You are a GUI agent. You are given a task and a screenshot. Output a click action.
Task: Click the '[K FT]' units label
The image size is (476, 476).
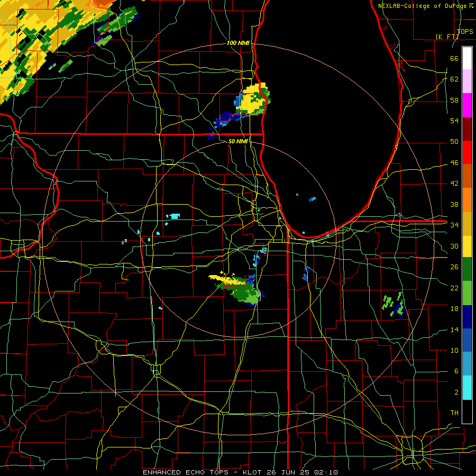447,36
